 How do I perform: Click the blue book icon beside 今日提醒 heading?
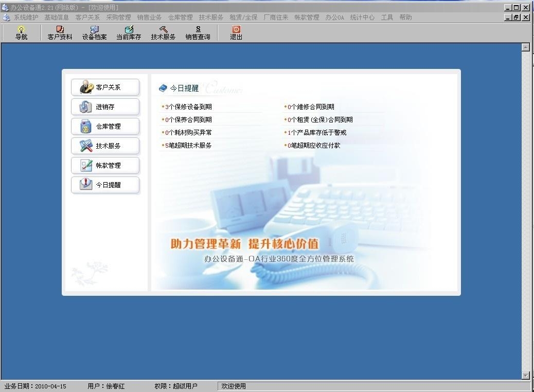click(163, 88)
